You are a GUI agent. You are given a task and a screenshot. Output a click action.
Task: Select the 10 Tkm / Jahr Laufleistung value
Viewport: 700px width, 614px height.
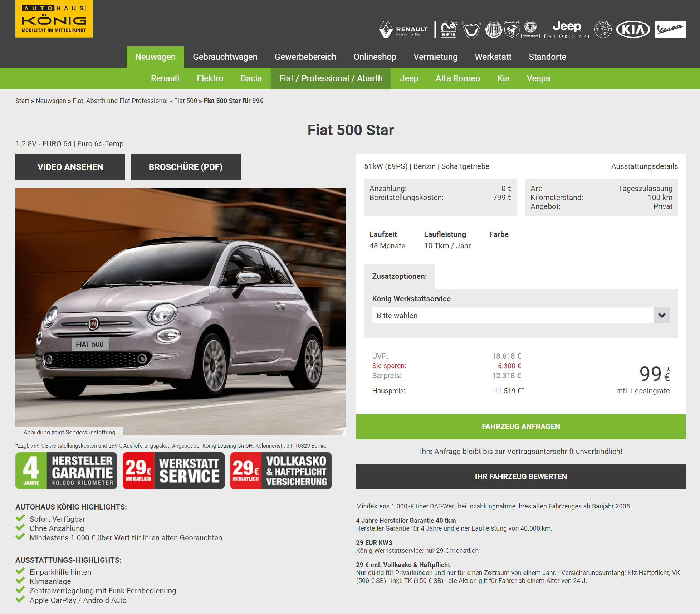coord(447,246)
